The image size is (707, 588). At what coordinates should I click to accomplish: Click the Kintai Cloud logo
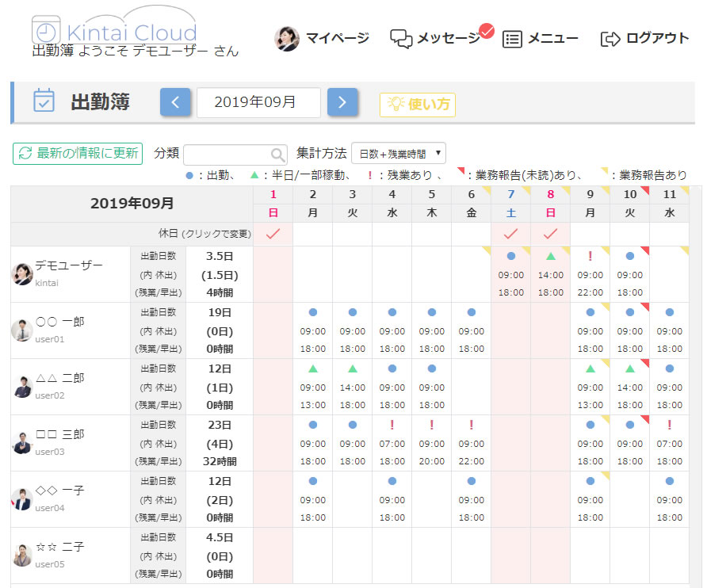coord(115,30)
